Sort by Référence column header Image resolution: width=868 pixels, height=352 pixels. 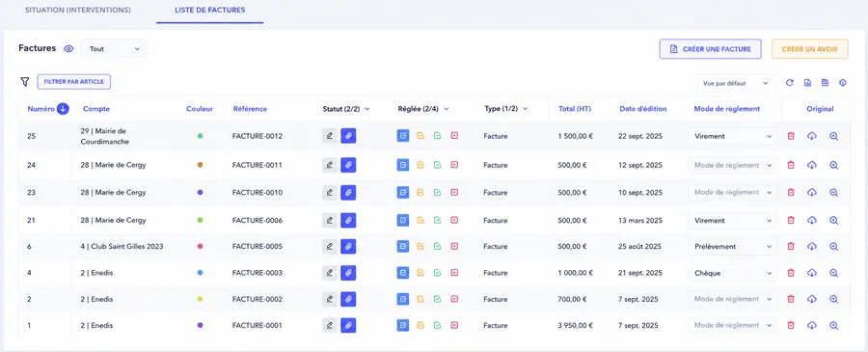[250, 109]
